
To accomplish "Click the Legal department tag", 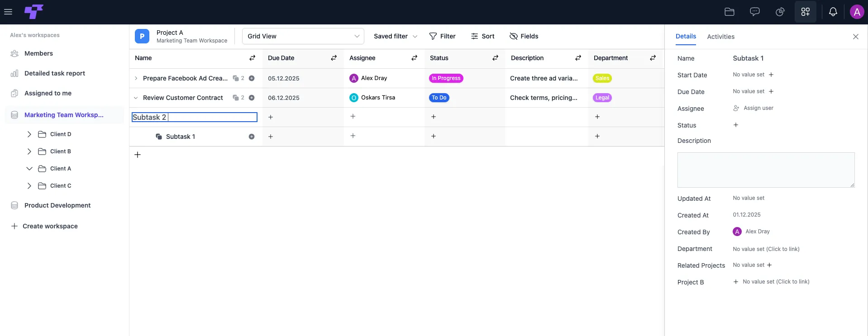I will [602, 98].
